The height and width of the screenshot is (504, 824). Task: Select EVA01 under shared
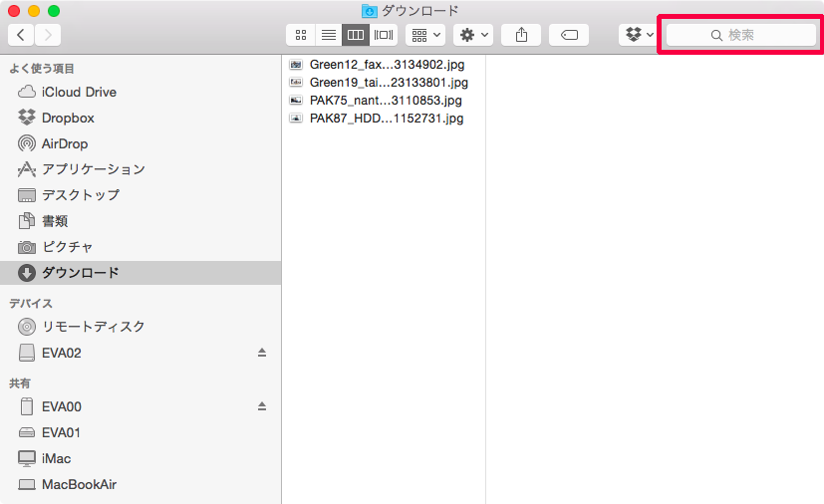140,432
